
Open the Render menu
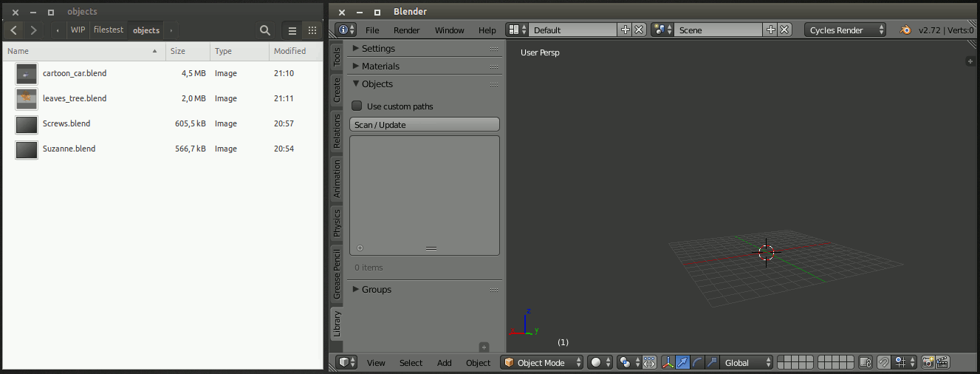pos(406,30)
